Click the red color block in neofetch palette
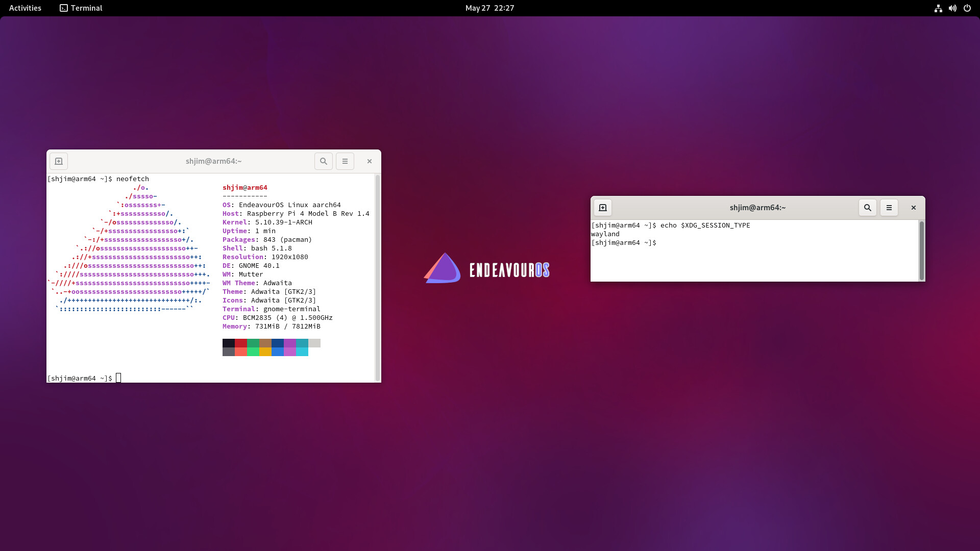This screenshot has height=551, width=980. [241, 343]
